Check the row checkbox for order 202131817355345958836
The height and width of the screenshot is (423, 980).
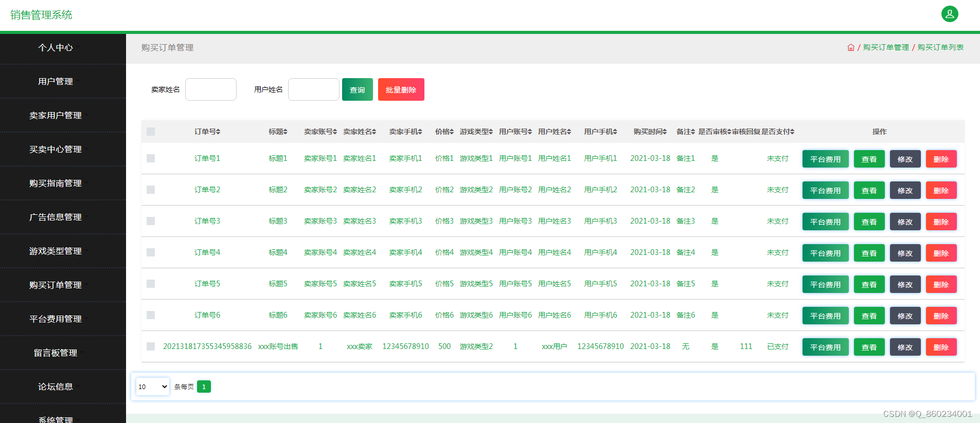coord(151,346)
